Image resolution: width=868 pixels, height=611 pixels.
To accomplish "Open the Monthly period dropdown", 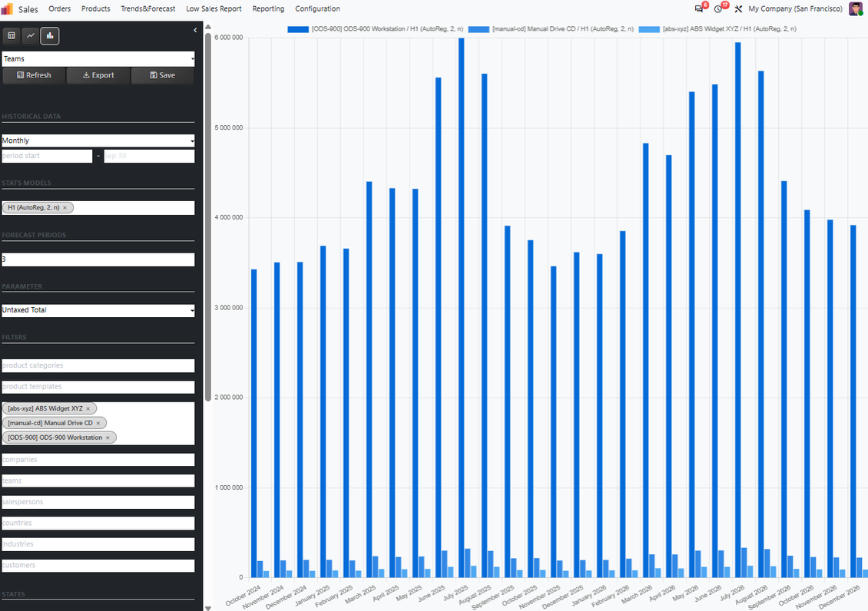I will click(x=98, y=140).
